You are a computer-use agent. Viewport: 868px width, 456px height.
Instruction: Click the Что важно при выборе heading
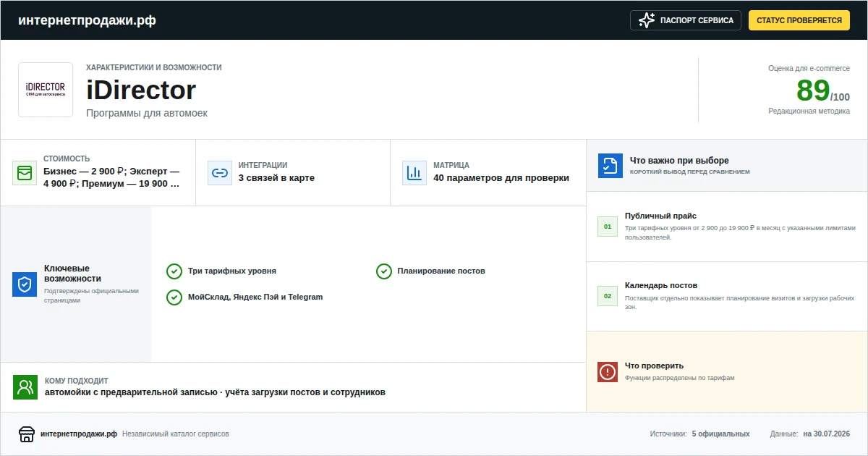(679, 161)
